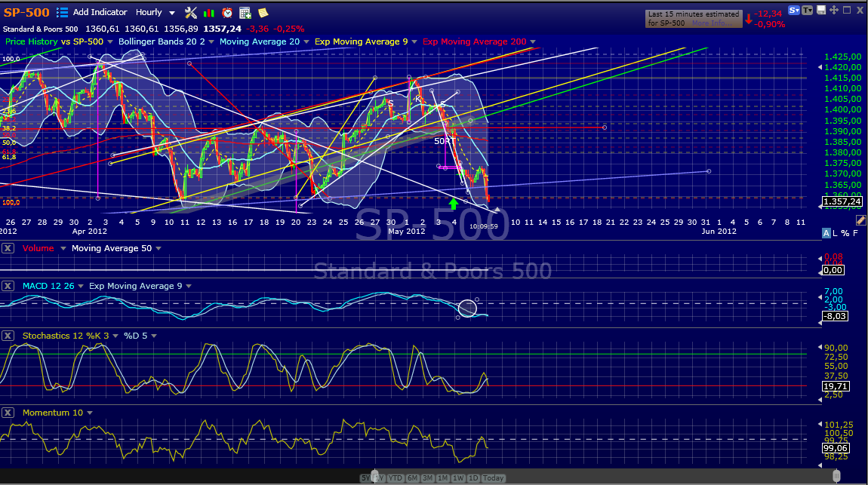Open the drawing tools wrench icon
This screenshot has height=485, width=868.
click(x=191, y=12)
